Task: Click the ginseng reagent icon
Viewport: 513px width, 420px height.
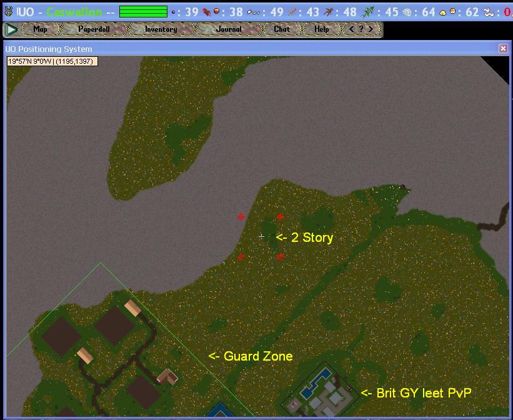Action: tap(292, 12)
